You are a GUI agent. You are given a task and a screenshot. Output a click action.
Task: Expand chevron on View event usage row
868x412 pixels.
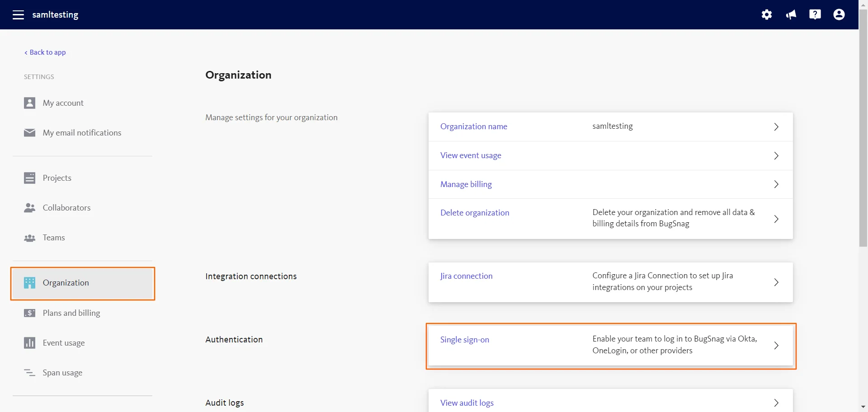(x=776, y=156)
